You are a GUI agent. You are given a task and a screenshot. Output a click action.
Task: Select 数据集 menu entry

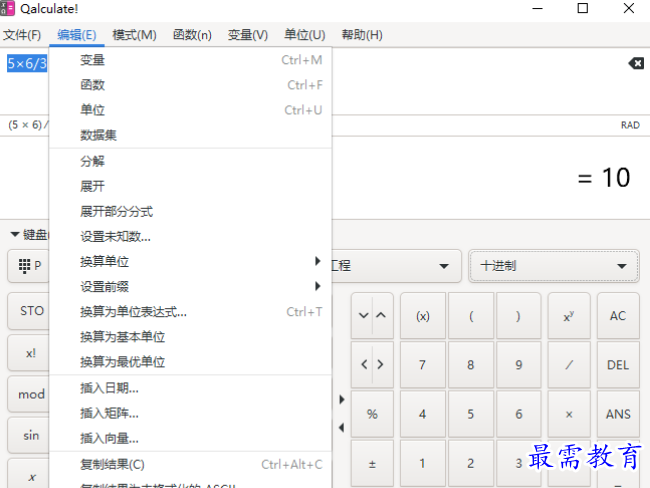point(191,135)
